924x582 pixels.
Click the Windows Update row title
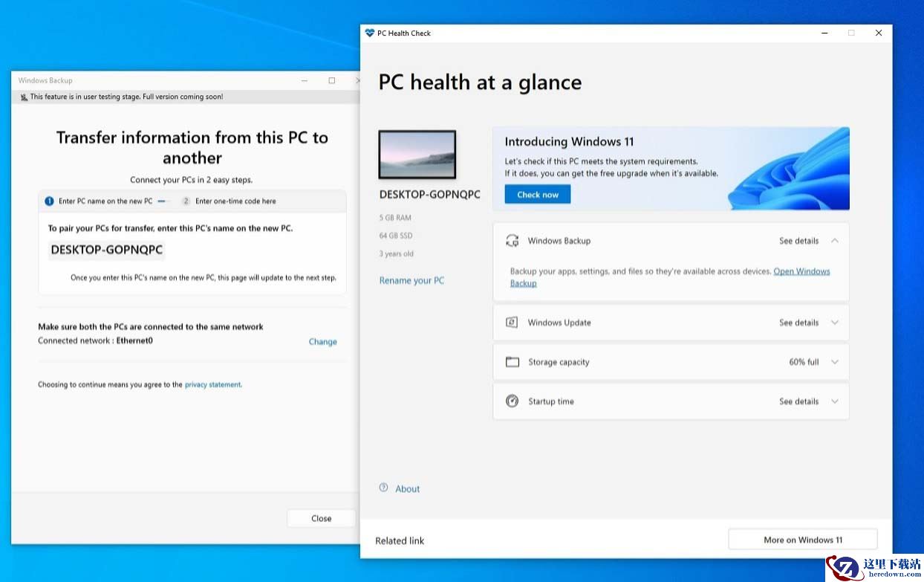[x=559, y=323]
